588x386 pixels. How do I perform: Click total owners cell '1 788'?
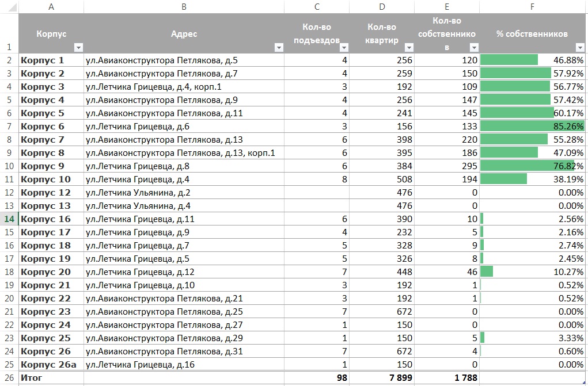click(447, 378)
